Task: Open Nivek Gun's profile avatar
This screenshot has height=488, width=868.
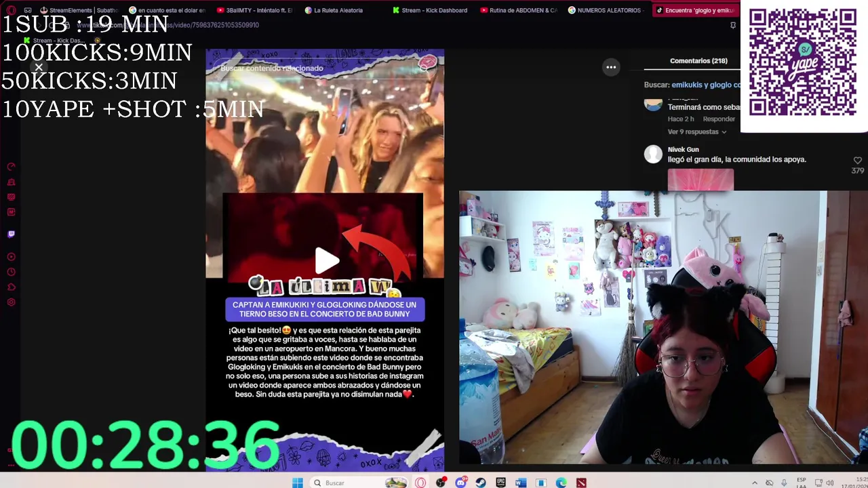Action: coord(653,154)
